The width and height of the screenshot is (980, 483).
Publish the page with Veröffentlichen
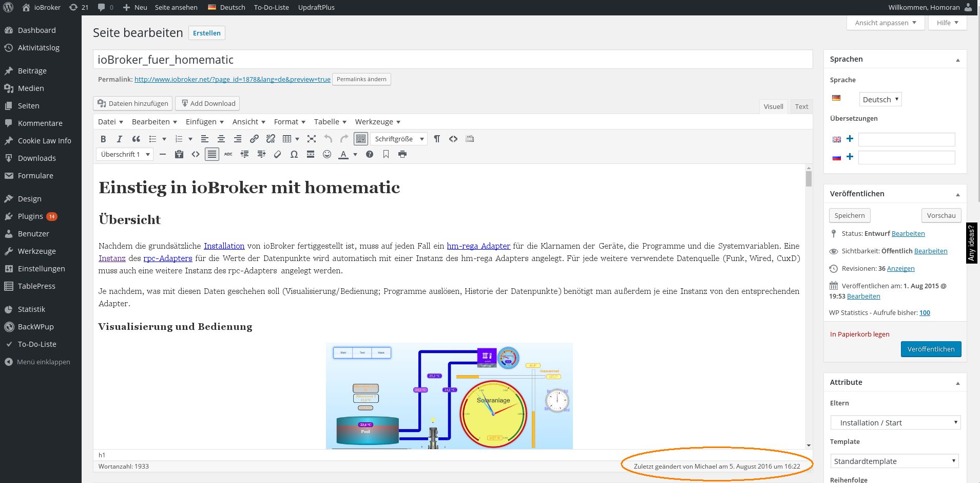pyautogui.click(x=931, y=349)
